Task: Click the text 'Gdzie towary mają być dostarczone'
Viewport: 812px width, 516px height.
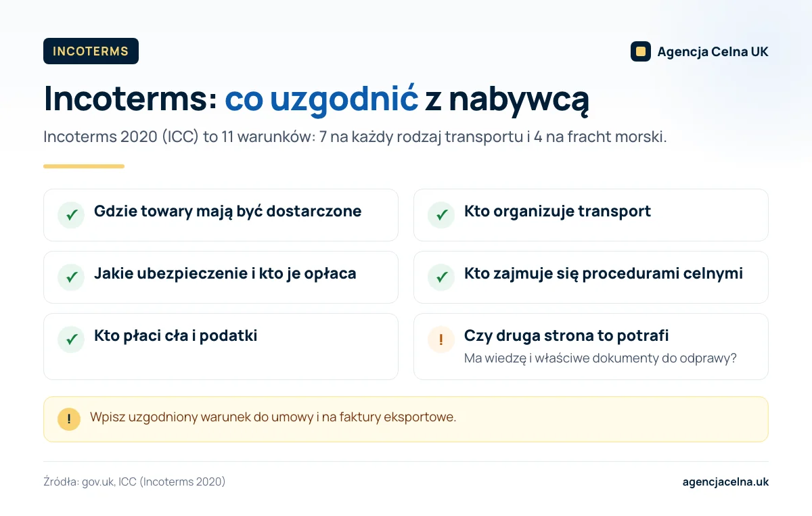Action: 227,211
